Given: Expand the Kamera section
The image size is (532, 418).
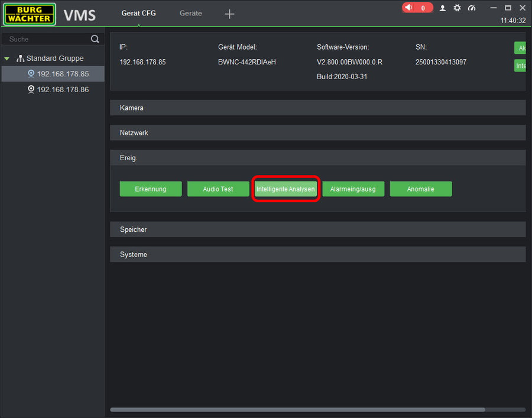Looking at the screenshot, I should tap(317, 108).
